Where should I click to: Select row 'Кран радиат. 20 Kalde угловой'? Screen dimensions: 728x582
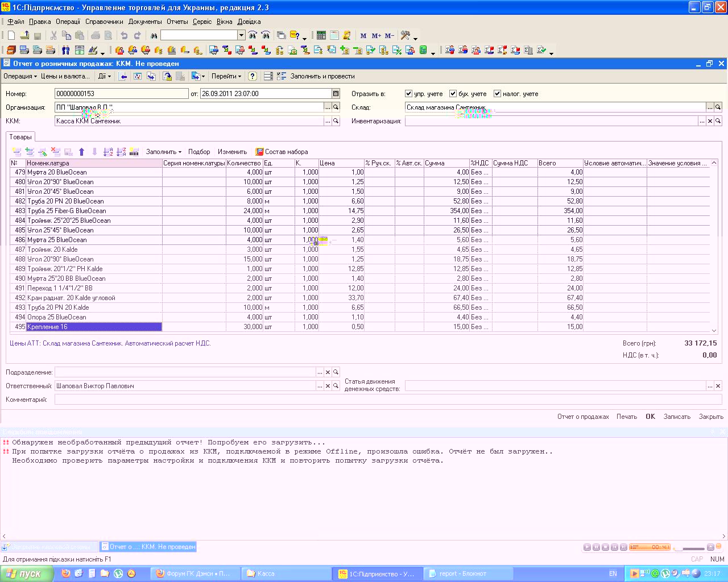360,298
